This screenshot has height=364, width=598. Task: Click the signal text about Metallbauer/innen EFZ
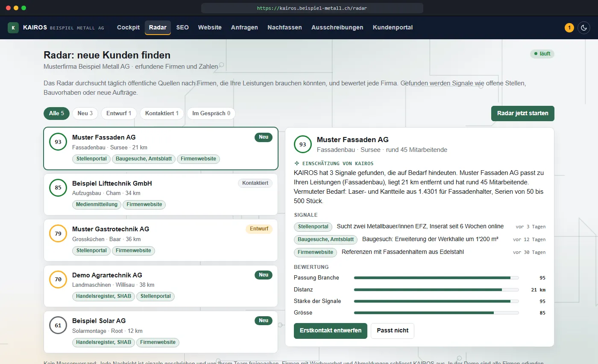pyautogui.click(x=420, y=227)
